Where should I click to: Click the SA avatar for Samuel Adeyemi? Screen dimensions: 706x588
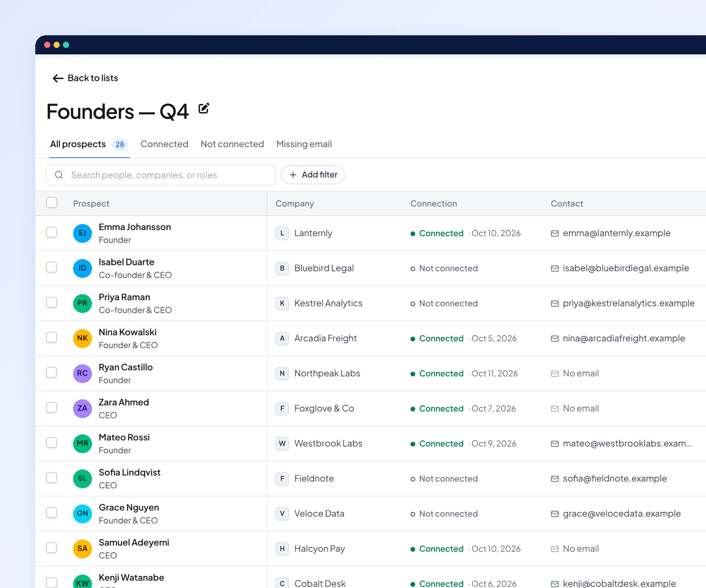[x=82, y=549]
